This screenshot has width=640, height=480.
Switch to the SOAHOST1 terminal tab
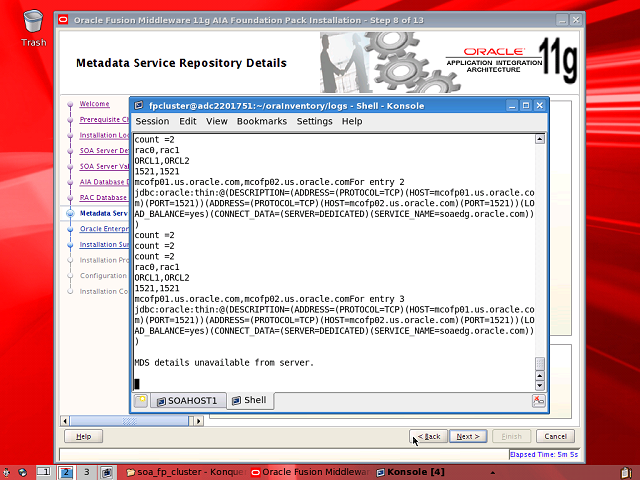[x=185, y=400]
